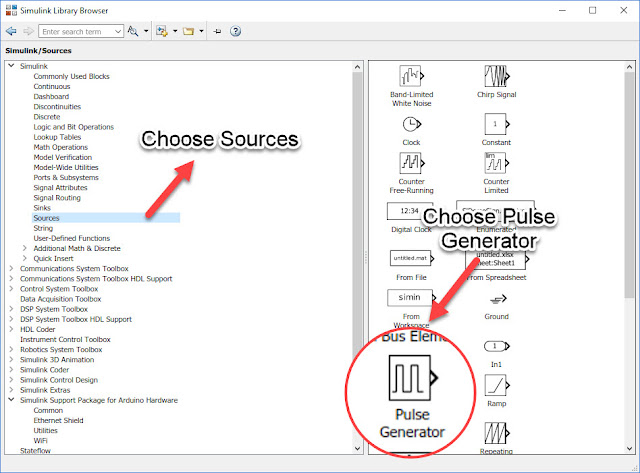640x473 pixels.
Task: Select Logic and Bit Operations library
Action: click(x=73, y=127)
